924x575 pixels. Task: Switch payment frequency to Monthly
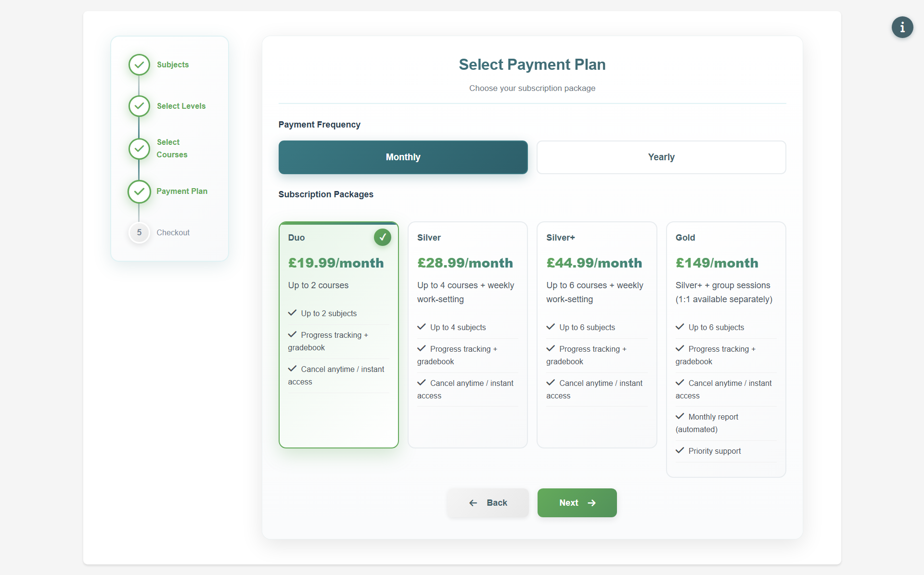click(x=403, y=157)
